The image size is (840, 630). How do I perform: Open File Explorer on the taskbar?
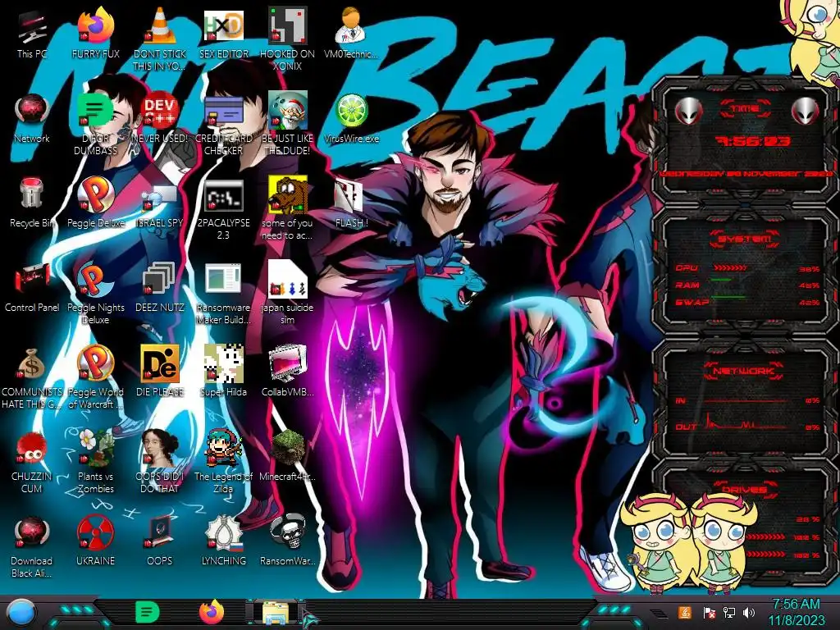point(276,613)
